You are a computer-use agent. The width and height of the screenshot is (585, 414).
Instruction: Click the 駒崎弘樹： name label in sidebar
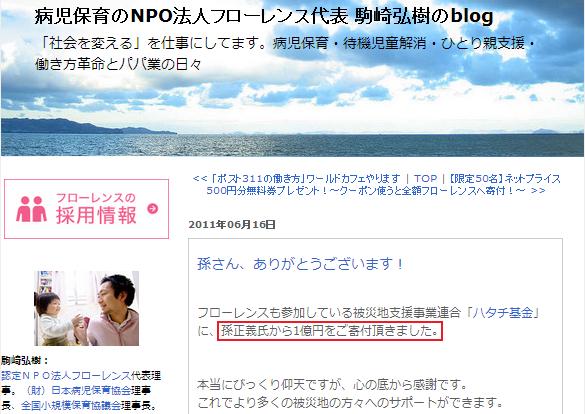(x=25, y=361)
